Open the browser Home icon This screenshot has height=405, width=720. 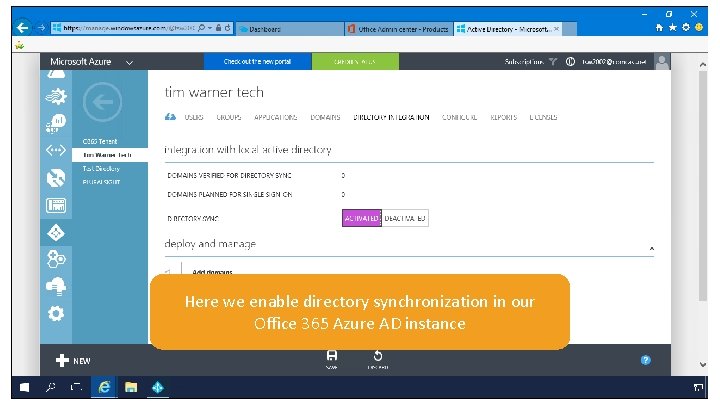pos(659,28)
